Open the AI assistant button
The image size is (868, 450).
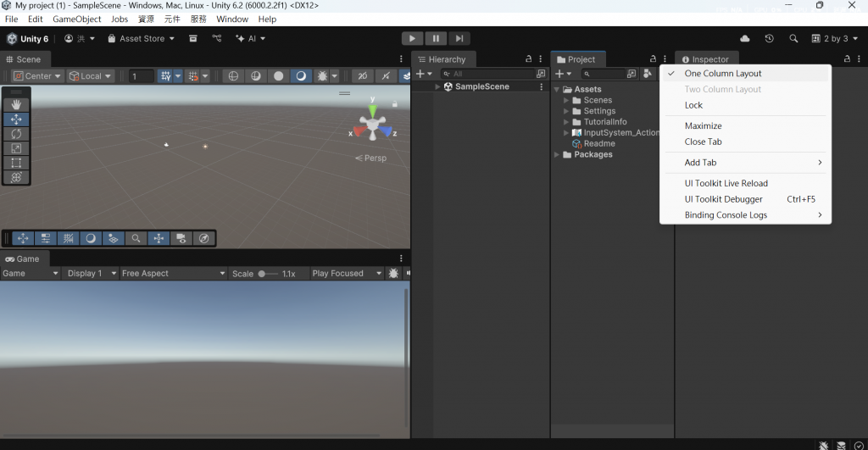coord(250,38)
